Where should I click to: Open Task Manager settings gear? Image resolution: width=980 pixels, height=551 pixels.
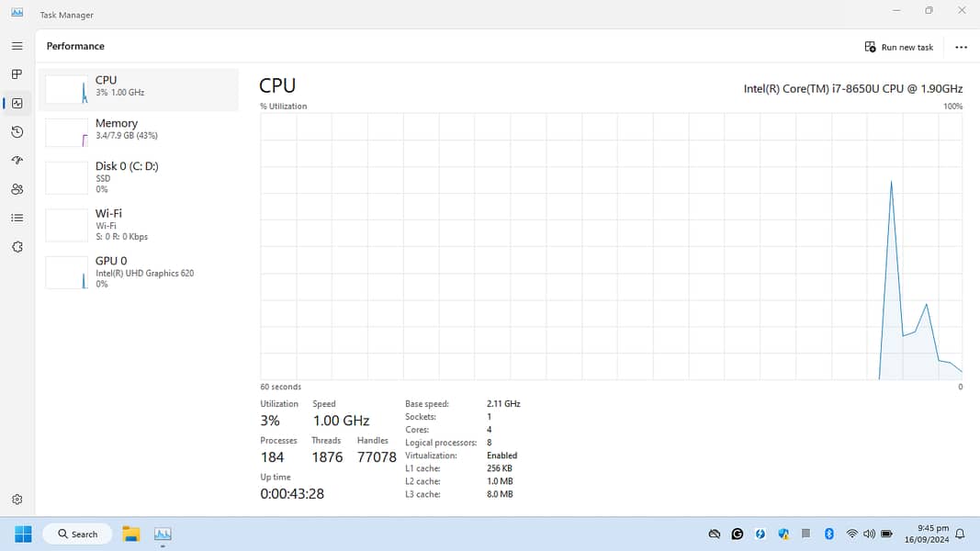17,500
